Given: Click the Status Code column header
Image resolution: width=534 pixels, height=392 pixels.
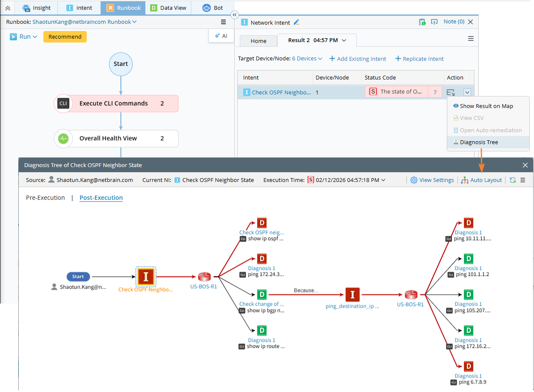Looking at the screenshot, I should coord(380,77).
